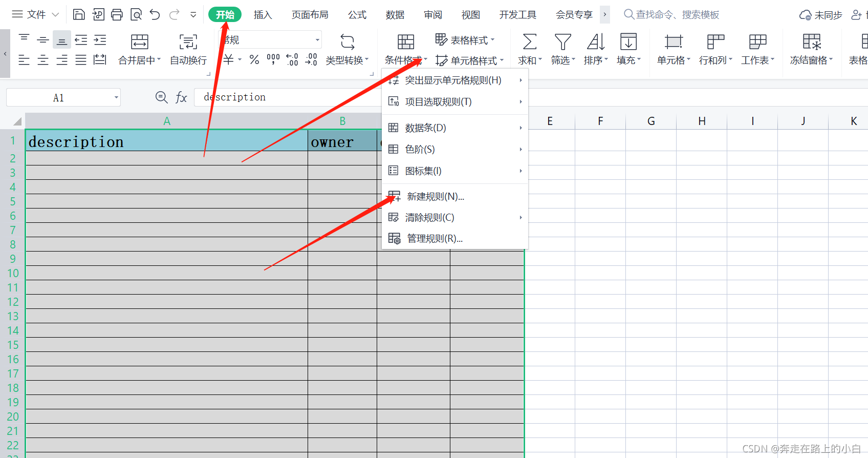Click the Start (开始) tab button
This screenshot has height=458, width=868.
click(x=225, y=15)
